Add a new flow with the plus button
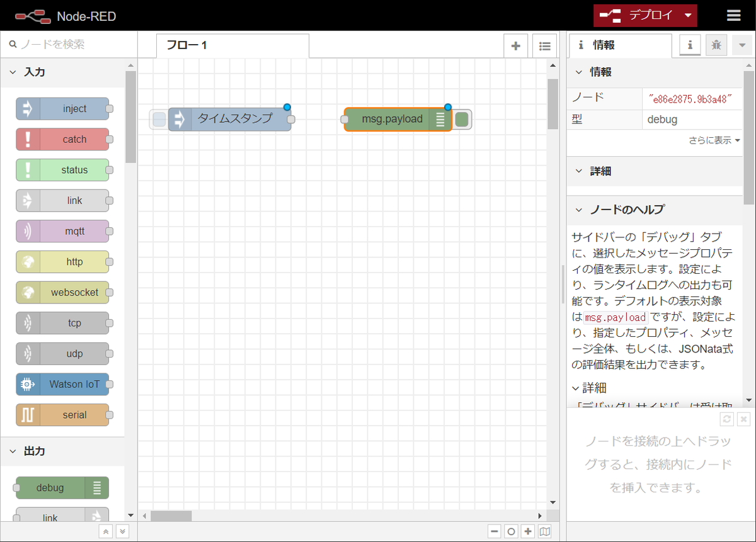The image size is (756, 542). (515, 45)
